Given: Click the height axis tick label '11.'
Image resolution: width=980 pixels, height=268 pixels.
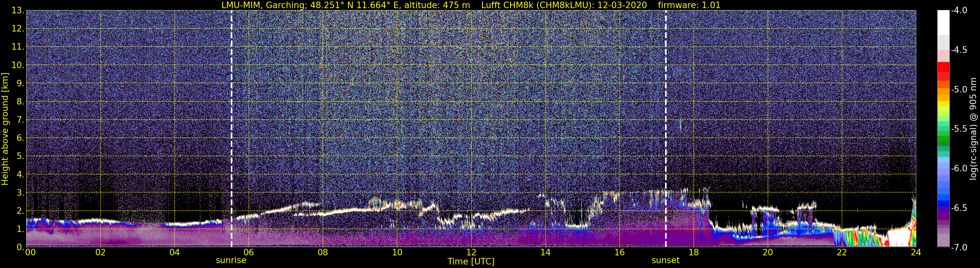Looking at the screenshot, I should [x=18, y=47].
